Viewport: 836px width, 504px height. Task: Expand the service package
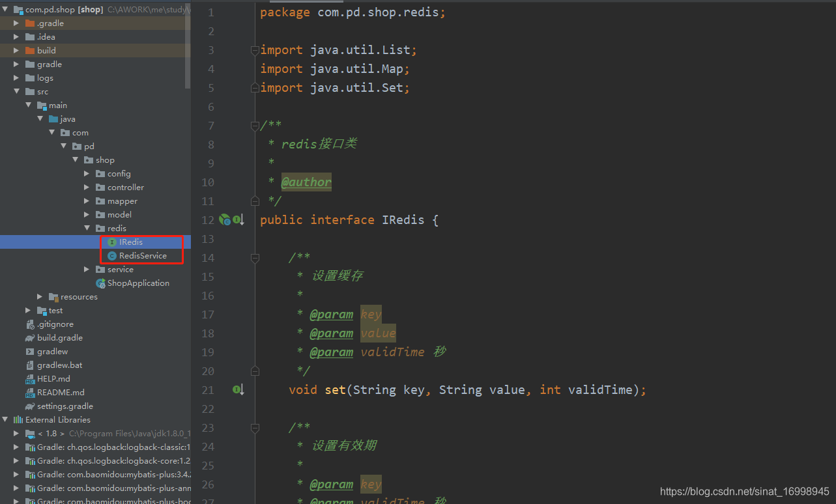point(87,270)
